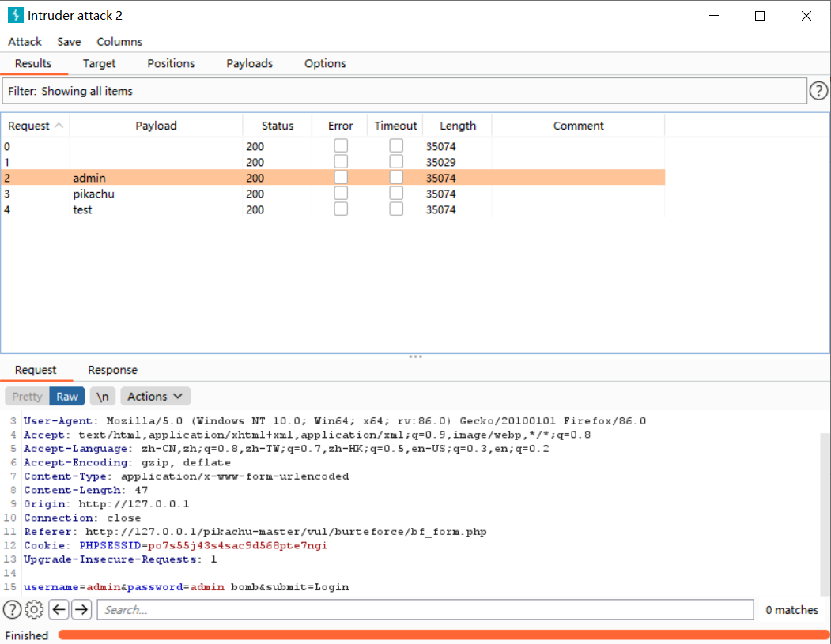Tick the Error checkbox for request 1
The image size is (831, 644).
(x=341, y=161)
